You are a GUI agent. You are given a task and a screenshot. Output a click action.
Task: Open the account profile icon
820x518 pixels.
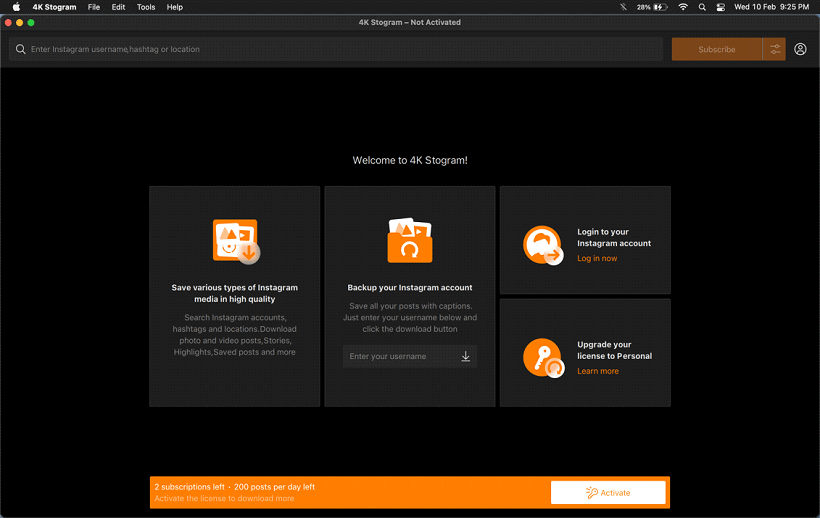(800, 49)
